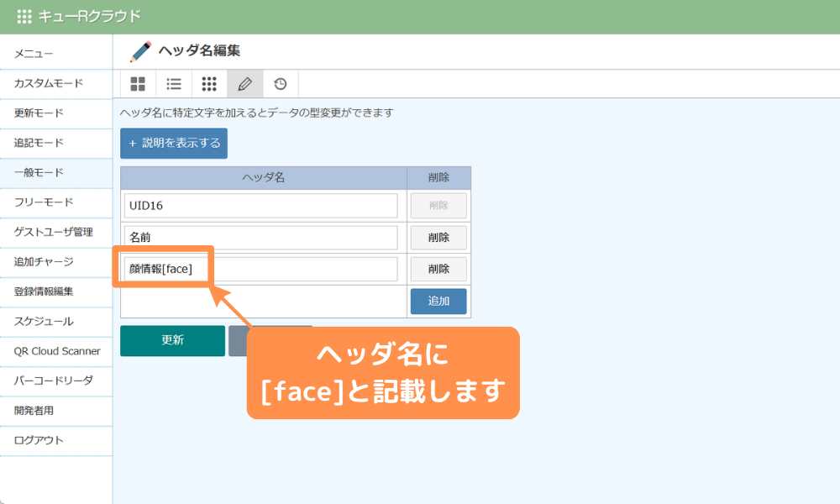This screenshot has width=840, height=504.
Task: Show the explanation via 説明を表示する
Action: tap(173, 143)
